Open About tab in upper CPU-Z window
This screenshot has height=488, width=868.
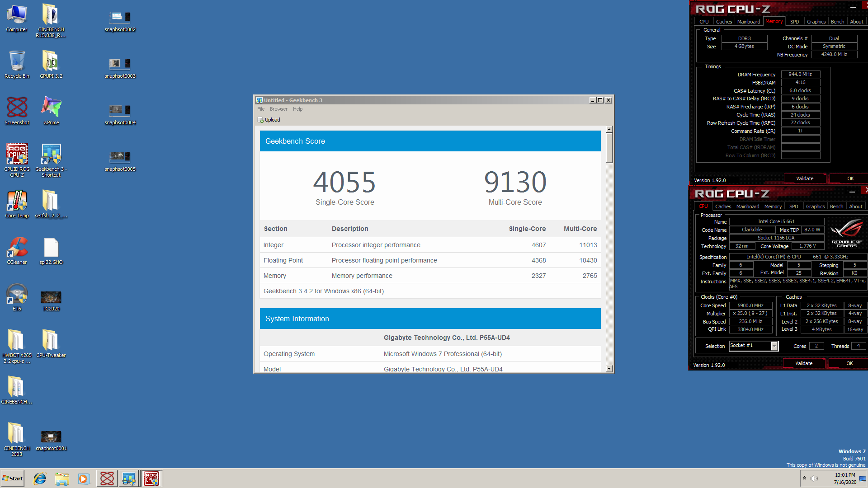(x=857, y=22)
